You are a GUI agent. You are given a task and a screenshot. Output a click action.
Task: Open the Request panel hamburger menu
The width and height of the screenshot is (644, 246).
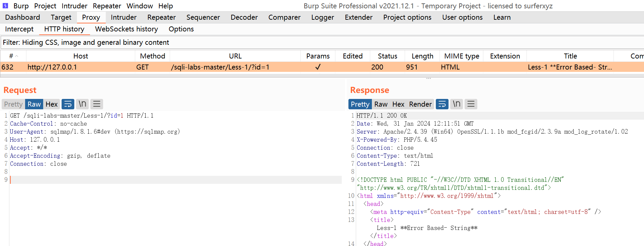pyautogui.click(x=97, y=104)
